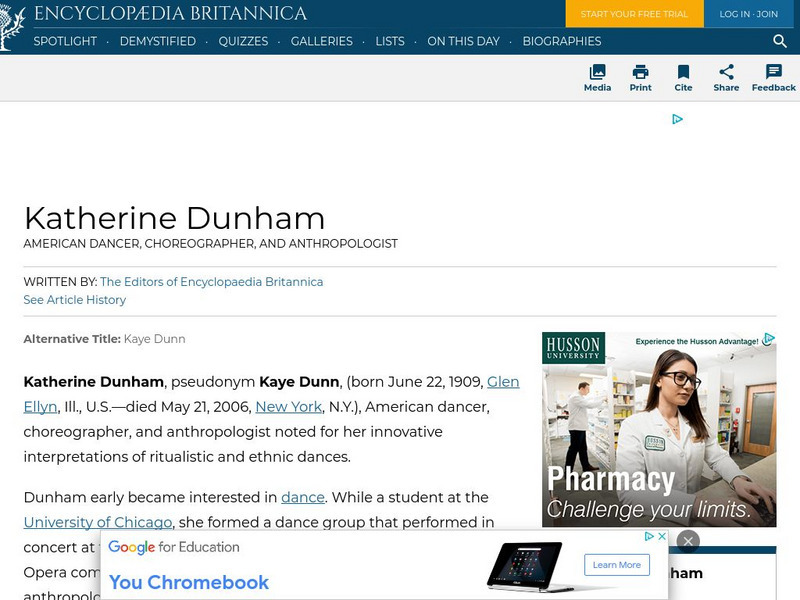Open search via the magnifying glass icon

point(779,42)
